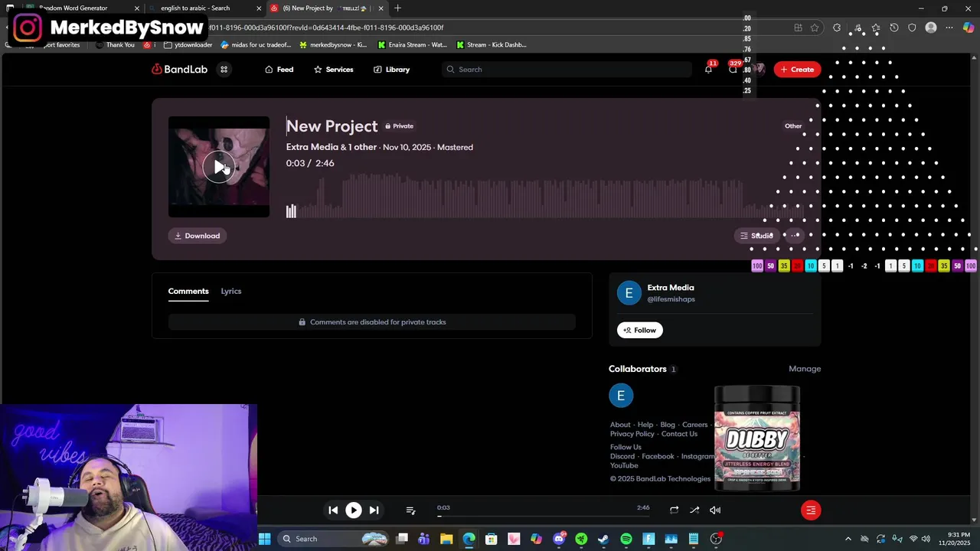980x551 pixels.
Task: Open the taskbar clock and date
Action: point(958,539)
